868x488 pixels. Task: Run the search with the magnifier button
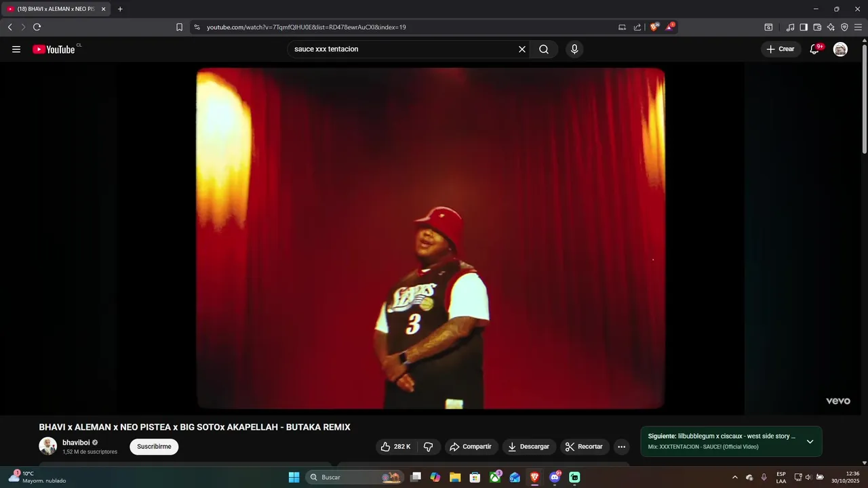coord(544,49)
